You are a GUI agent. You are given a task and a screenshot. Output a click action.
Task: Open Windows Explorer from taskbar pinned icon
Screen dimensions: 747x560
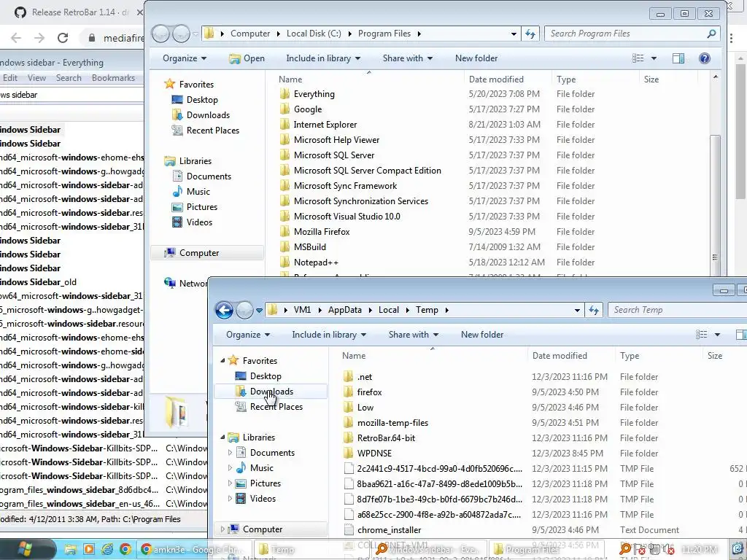pyautogui.click(x=71, y=550)
